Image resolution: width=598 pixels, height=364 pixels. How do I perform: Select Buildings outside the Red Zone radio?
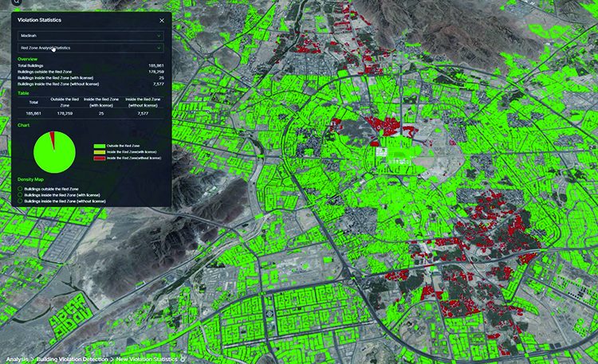coord(20,189)
